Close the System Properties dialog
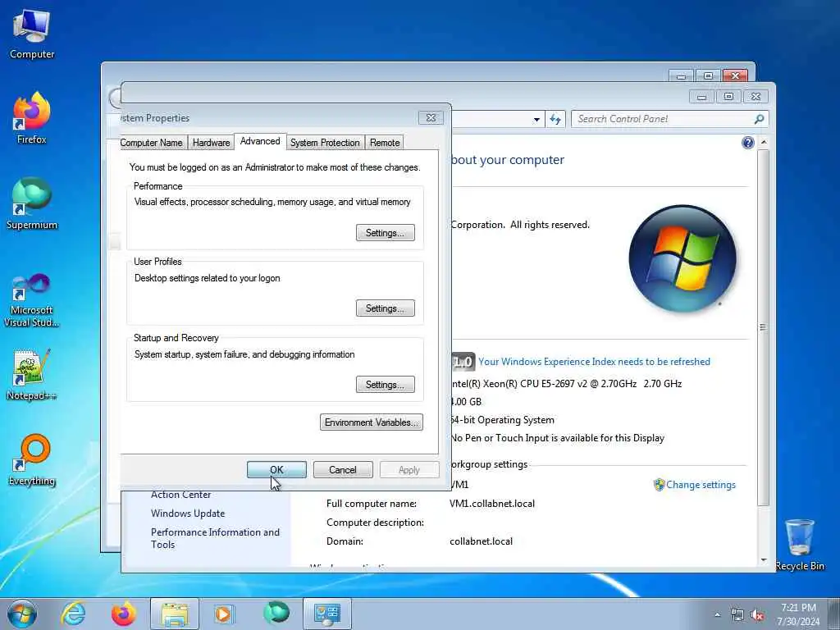 [431, 118]
